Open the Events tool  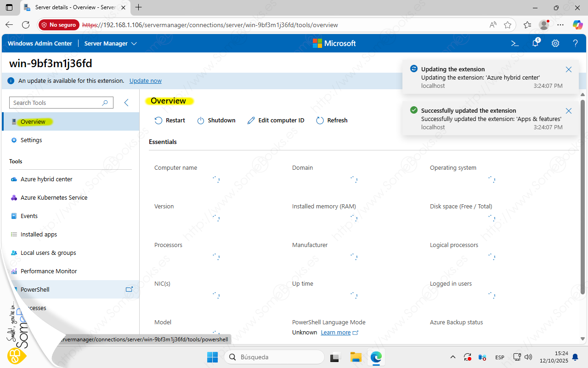29,216
